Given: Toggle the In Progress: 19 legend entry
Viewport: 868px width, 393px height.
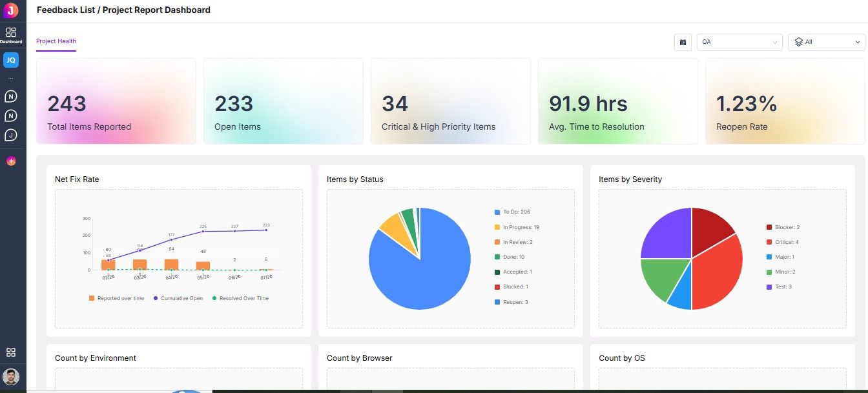Looking at the screenshot, I should pyautogui.click(x=517, y=227).
